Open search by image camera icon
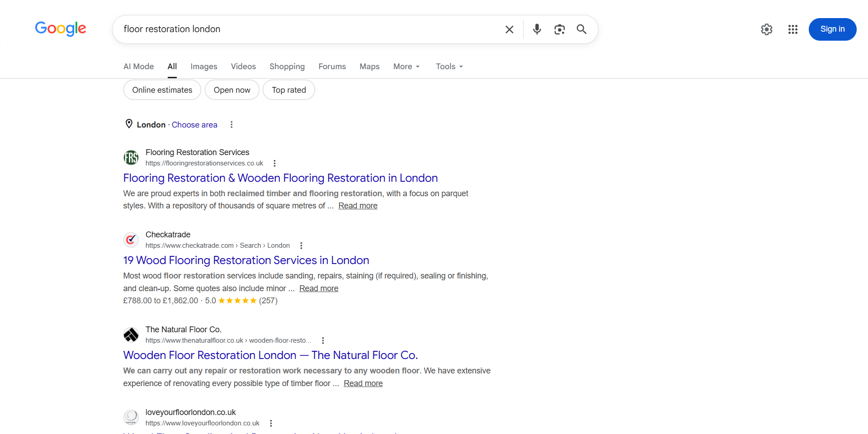 click(559, 29)
